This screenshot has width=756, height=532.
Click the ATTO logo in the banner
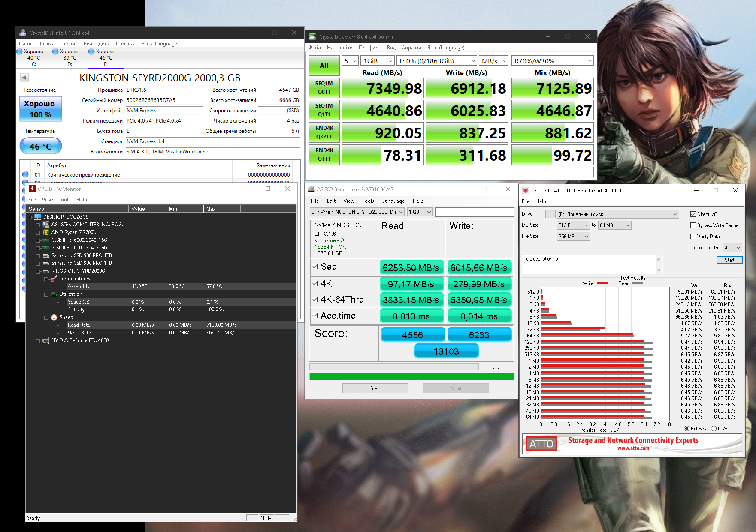pyautogui.click(x=541, y=444)
